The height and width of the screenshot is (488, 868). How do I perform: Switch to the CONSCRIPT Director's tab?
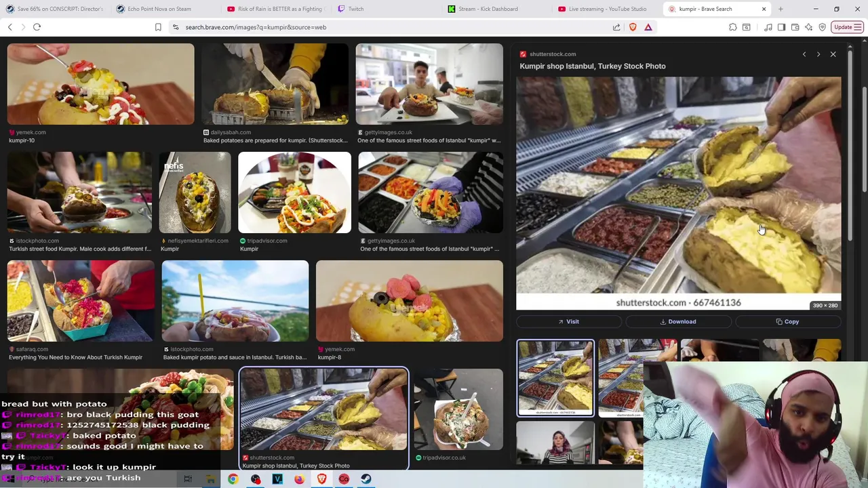pos(55,9)
